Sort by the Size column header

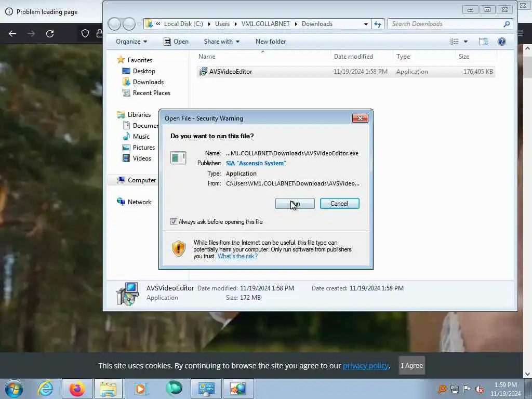464,56
